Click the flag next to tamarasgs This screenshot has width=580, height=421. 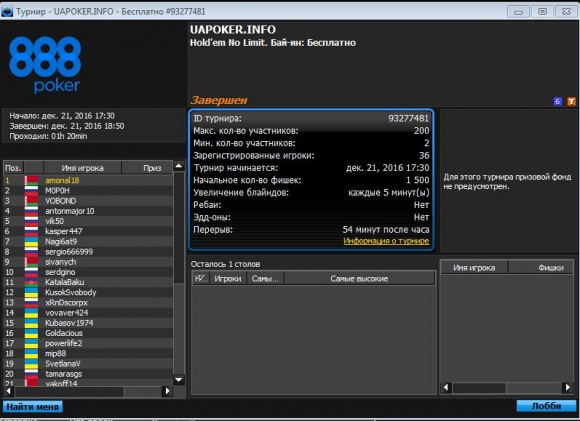(x=31, y=374)
